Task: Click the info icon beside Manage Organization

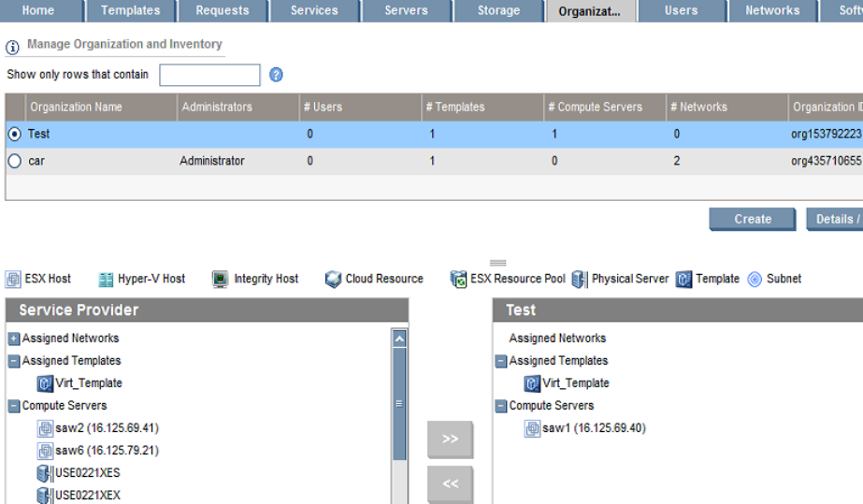Action: point(13,46)
